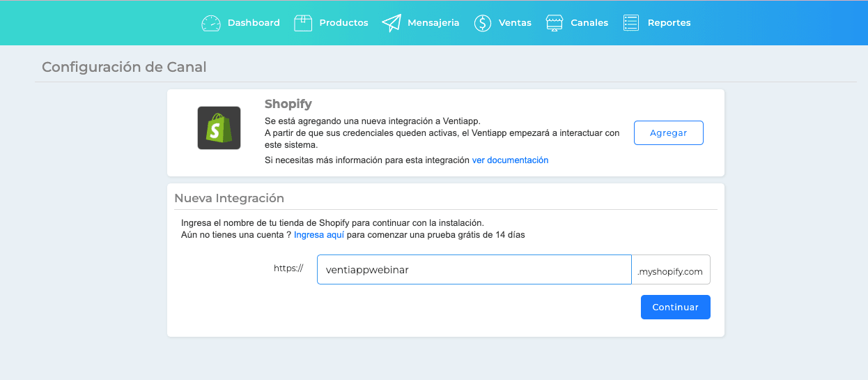868x380 pixels.
Task: Click the Mensajeria paper plane icon
Action: 392,23
